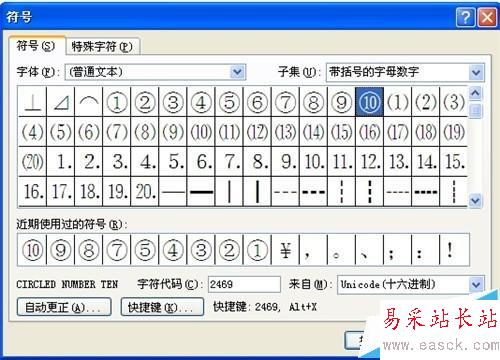
Task: Pick recently used Chinese period 。 symbol
Action: [341, 250]
